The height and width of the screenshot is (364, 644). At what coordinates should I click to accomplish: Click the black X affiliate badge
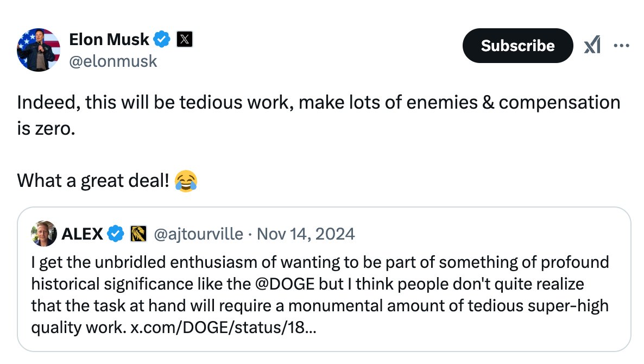pyautogui.click(x=185, y=40)
